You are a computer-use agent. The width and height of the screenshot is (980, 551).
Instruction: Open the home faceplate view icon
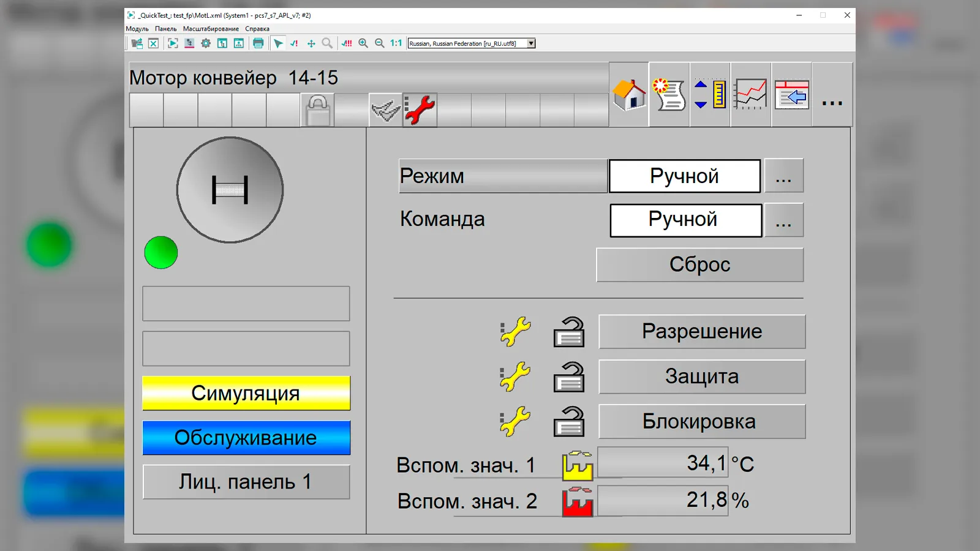point(629,95)
